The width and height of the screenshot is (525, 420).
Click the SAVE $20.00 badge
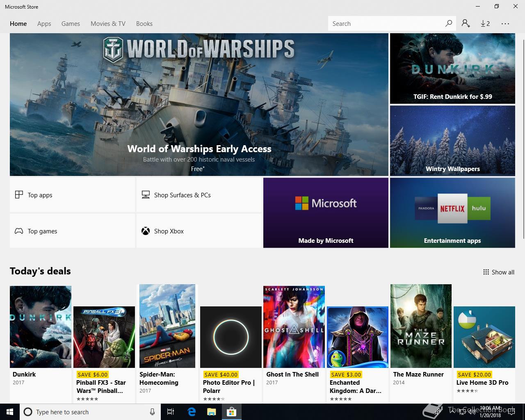point(474,374)
